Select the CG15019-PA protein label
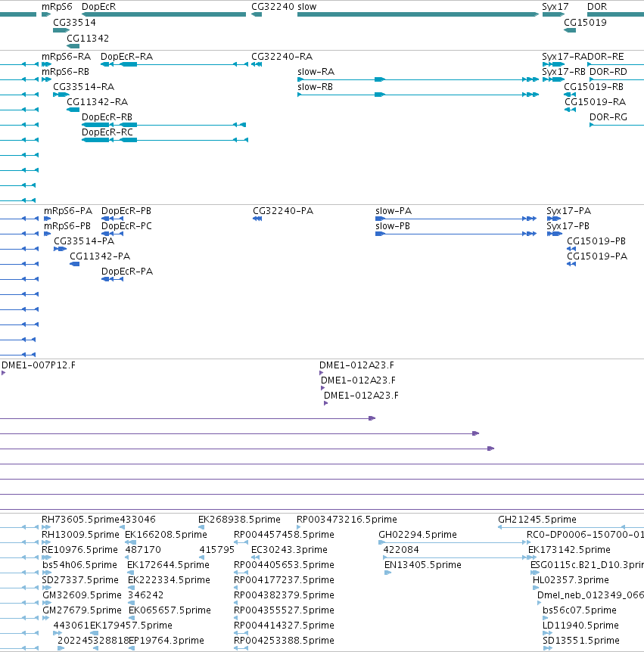Image resolution: width=644 pixels, height=652 pixels. (x=597, y=256)
